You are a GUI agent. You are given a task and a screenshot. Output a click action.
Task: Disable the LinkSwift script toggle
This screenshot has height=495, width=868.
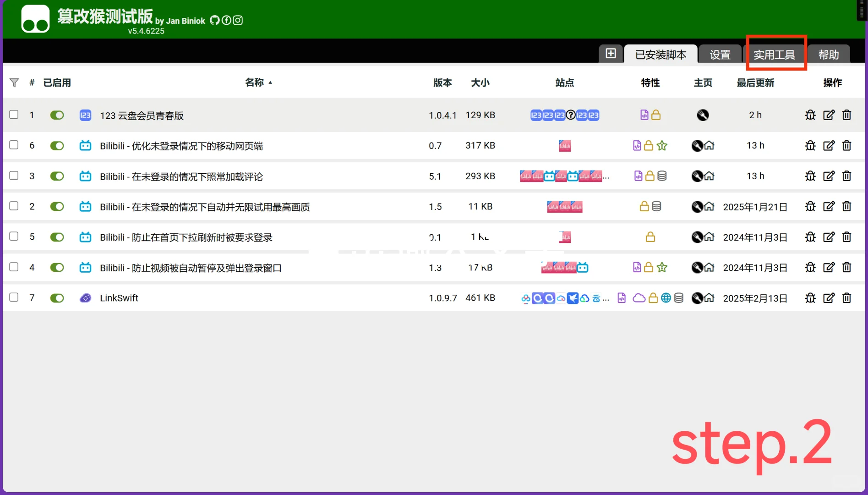[x=57, y=298]
